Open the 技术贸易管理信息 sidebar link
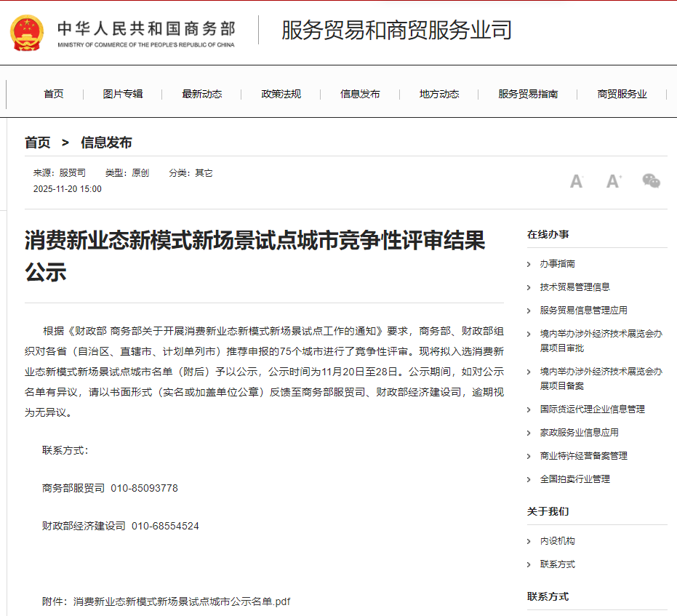677x616 pixels. tap(574, 287)
